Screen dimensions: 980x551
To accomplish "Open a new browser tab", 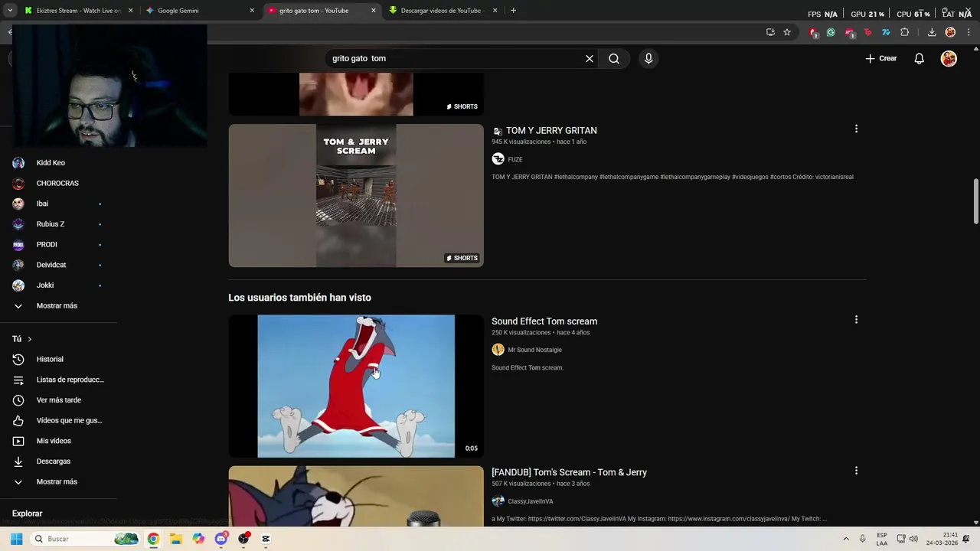I will point(513,11).
